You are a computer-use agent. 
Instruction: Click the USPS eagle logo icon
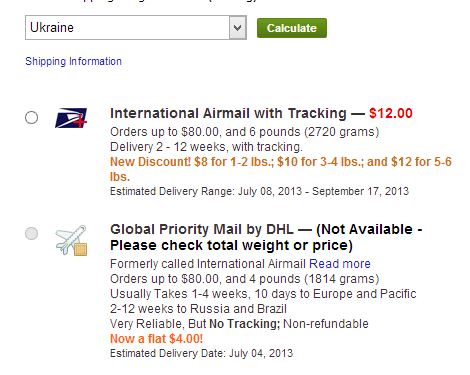point(71,118)
